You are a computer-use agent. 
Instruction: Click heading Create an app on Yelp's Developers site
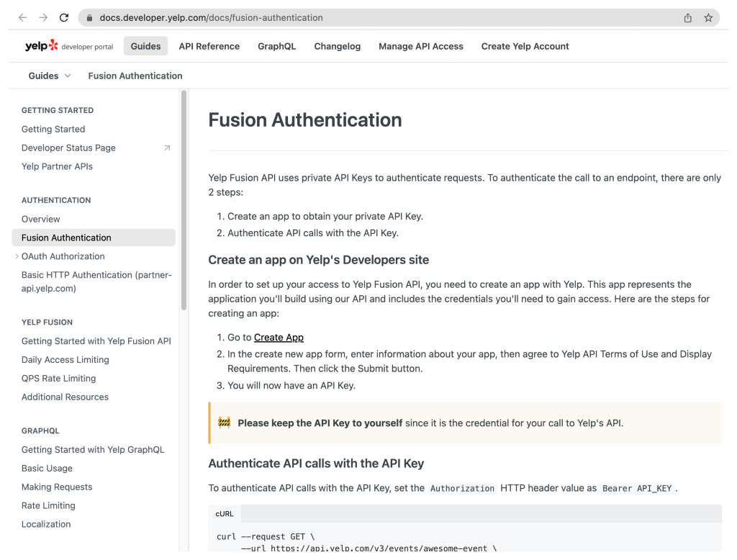coord(319,260)
